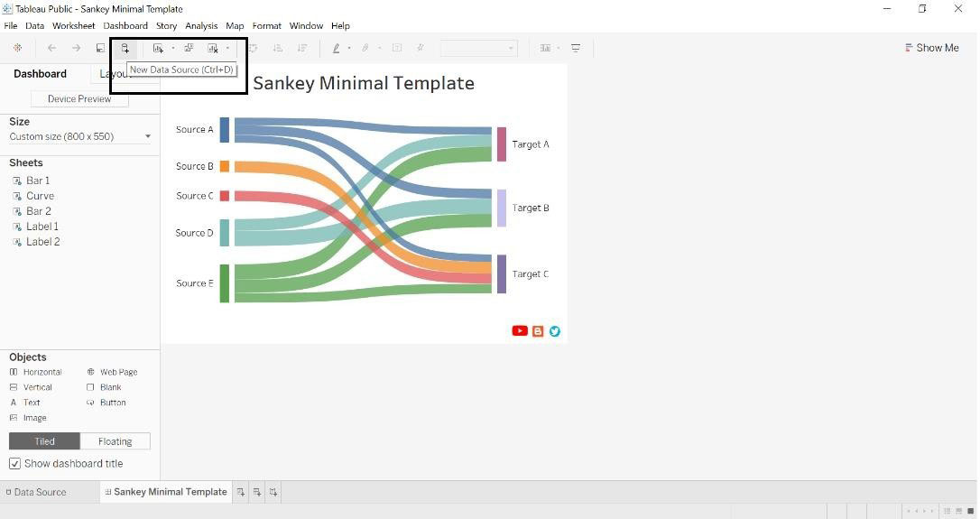Select the Tiled layout toggle

pos(44,441)
